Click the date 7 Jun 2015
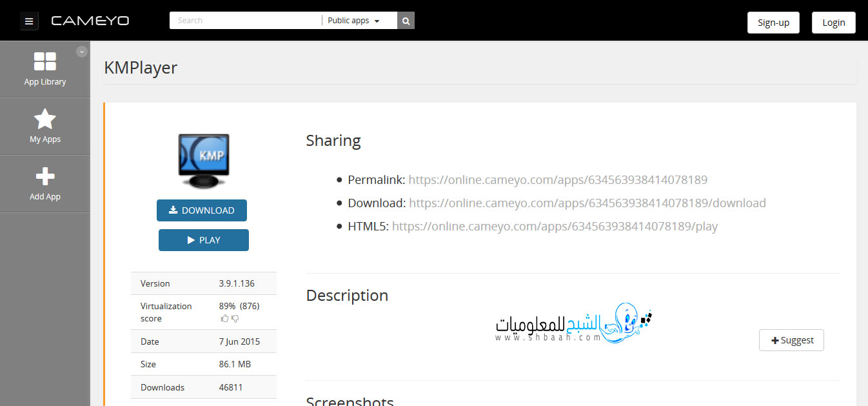The width and height of the screenshot is (868, 406). click(x=239, y=341)
